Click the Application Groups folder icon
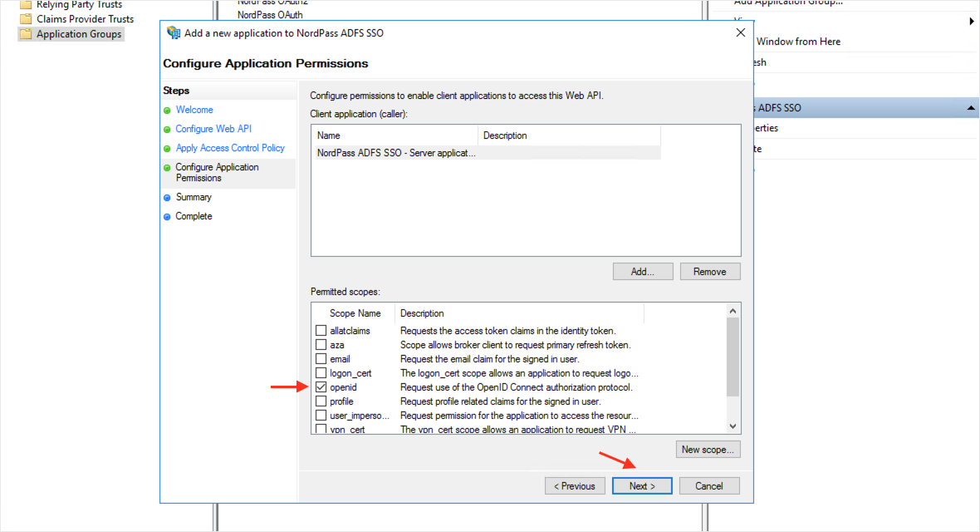980x532 pixels. [26, 34]
